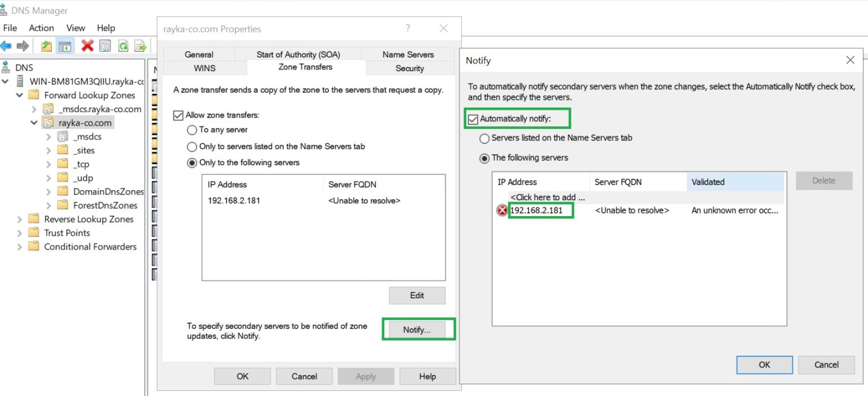Click the Edit button under server list
Screen dimensions: 868x396
(417, 295)
